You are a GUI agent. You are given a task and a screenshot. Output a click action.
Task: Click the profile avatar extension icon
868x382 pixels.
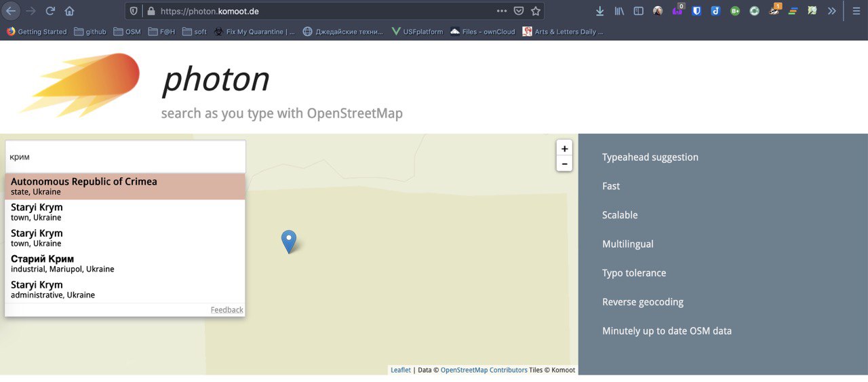(x=658, y=11)
